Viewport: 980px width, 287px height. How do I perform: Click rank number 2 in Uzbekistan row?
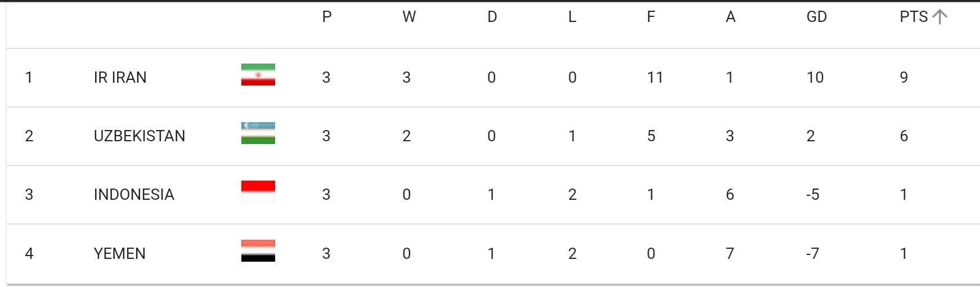coord(29,136)
